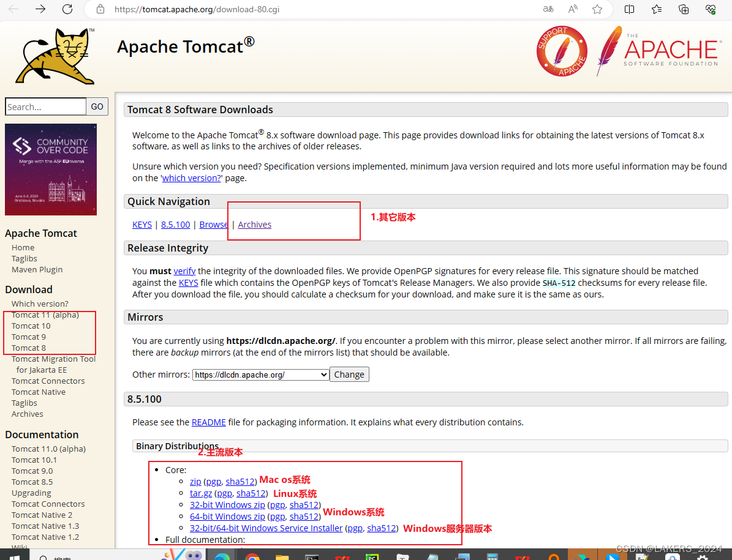This screenshot has width=732, height=560.
Task: Open the favorites list icon
Action: (657, 9)
